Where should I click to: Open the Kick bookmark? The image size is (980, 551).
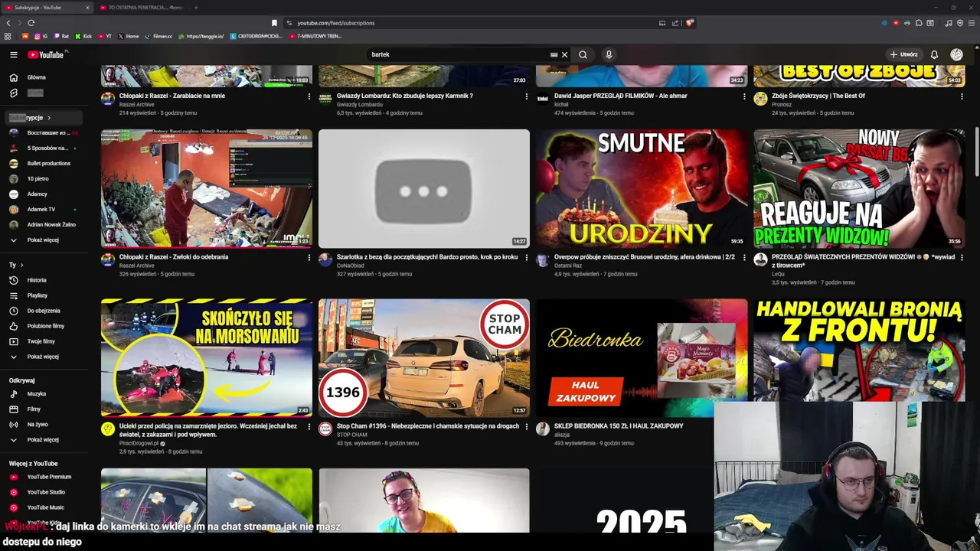pyautogui.click(x=83, y=36)
